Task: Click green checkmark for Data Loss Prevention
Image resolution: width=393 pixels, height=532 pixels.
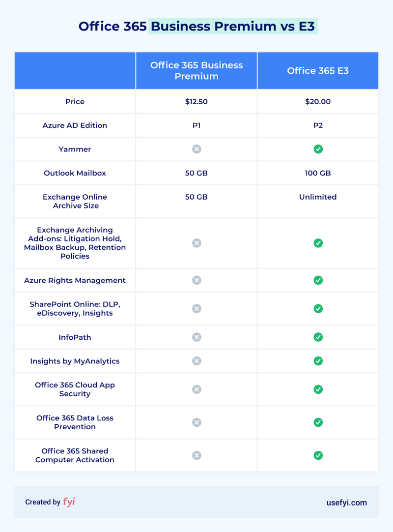Action: (318, 422)
